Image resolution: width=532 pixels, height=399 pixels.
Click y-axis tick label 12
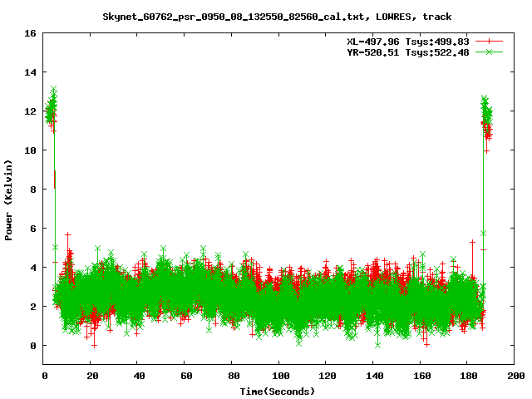pos(30,111)
